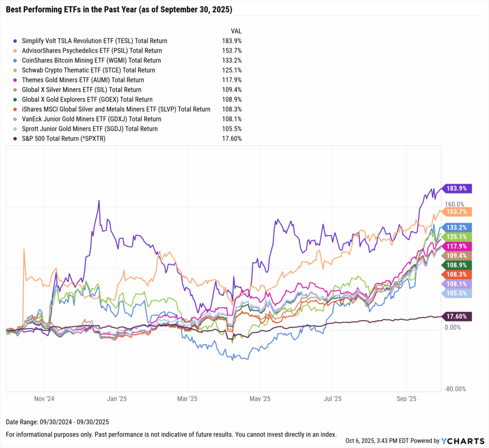This screenshot has width=489, height=448.
Task: Click the May '25 x-axis label
Action: pyautogui.click(x=259, y=398)
